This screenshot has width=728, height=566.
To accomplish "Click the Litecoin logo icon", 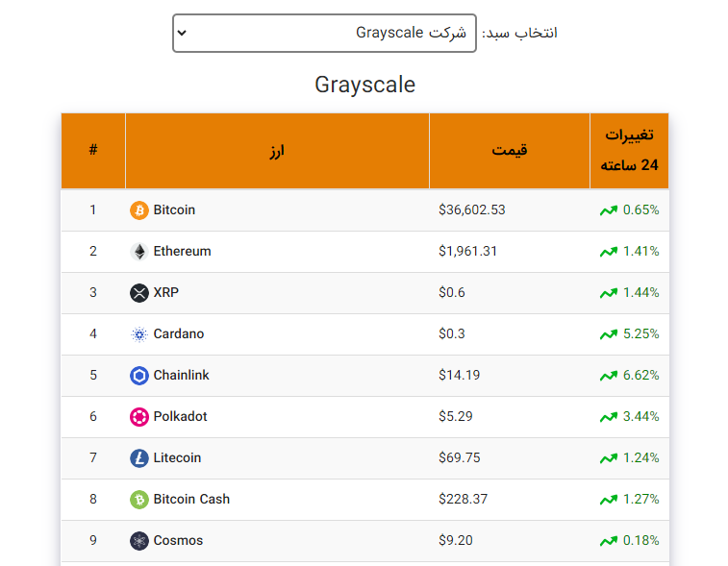I will click(x=138, y=458).
